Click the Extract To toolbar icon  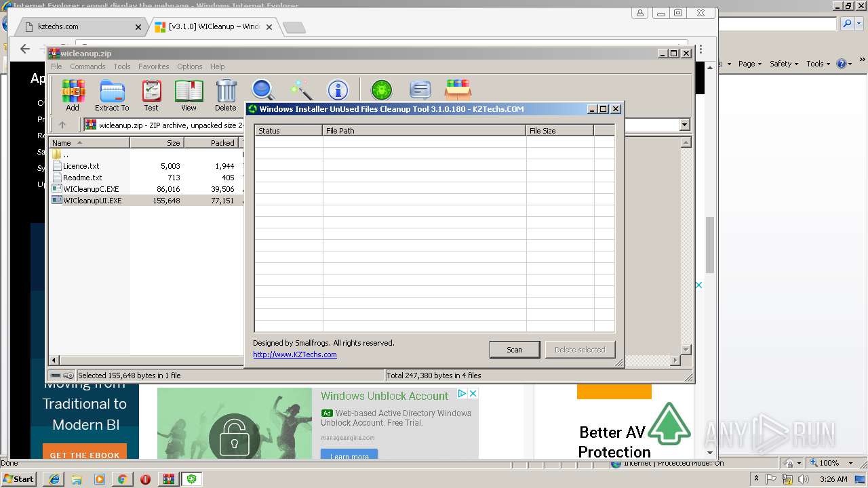[112, 95]
